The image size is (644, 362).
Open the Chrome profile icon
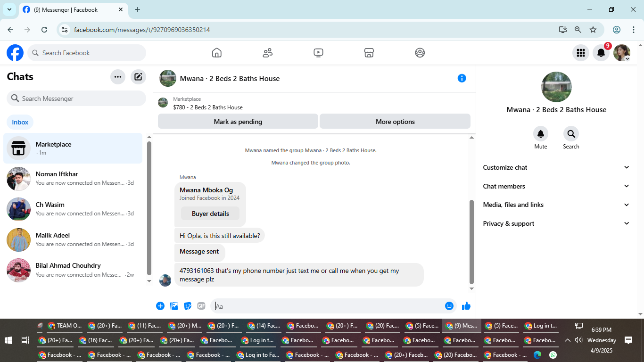[617, 30]
